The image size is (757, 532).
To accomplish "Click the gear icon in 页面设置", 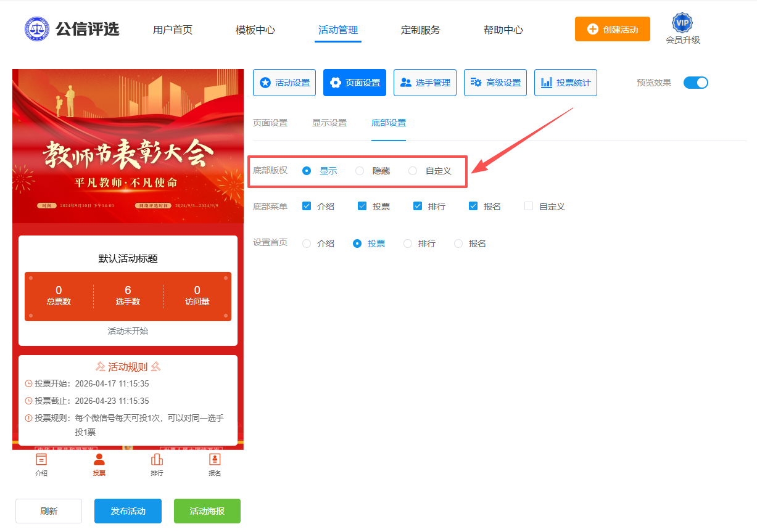I will (x=336, y=83).
